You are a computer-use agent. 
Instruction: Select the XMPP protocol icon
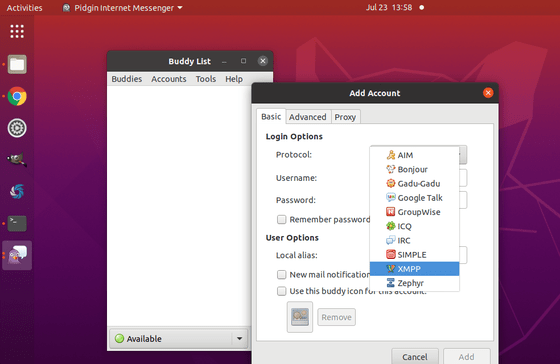point(391,269)
